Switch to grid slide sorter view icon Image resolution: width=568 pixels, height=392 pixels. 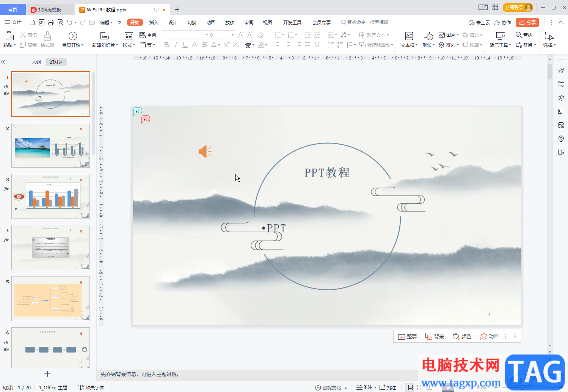tap(420, 387)
